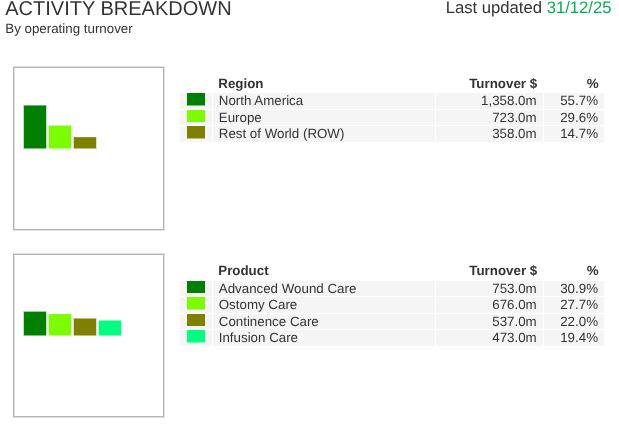The height and width of the screenshot is (424, 619).
Task: Click the Advanced Wound Care legend swatch
Action: point(196,288)
